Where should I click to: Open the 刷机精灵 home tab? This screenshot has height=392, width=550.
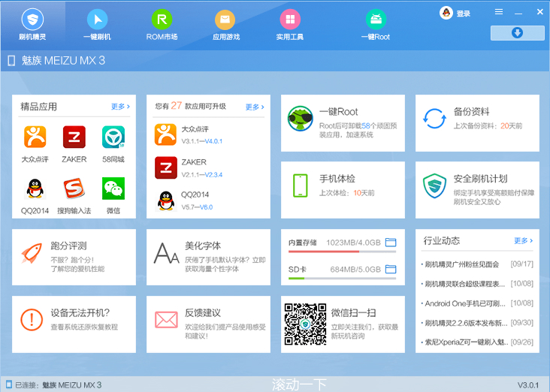point(32,25)
